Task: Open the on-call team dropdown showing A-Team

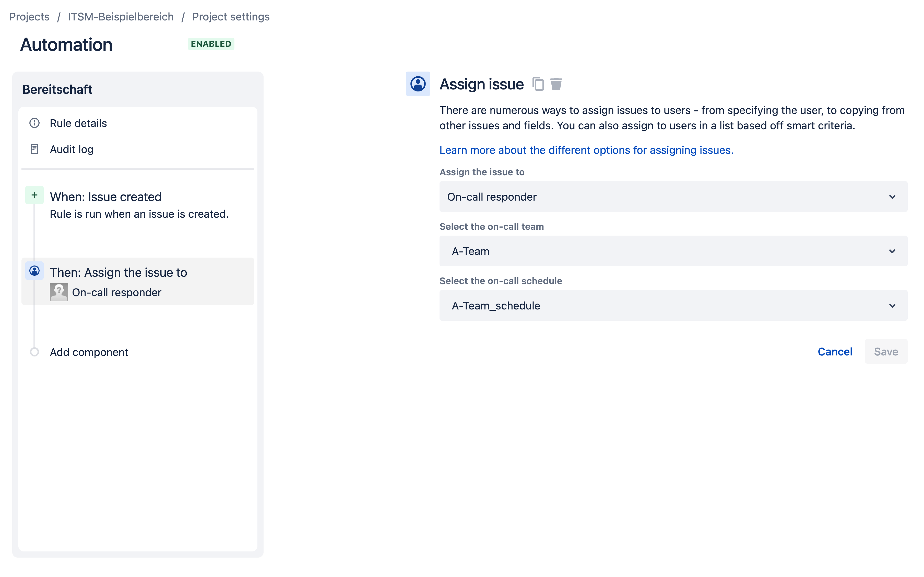Action: pos(673,251)
